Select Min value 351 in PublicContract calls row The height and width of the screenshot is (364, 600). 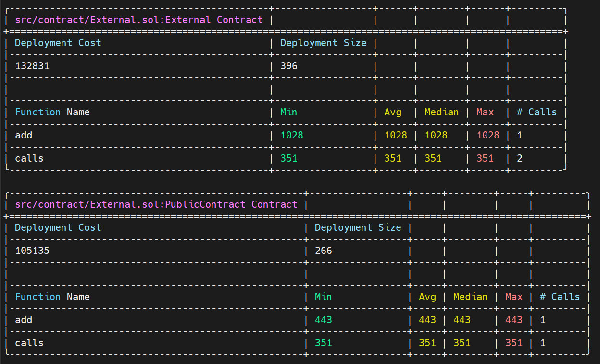[x=324, y=343]
